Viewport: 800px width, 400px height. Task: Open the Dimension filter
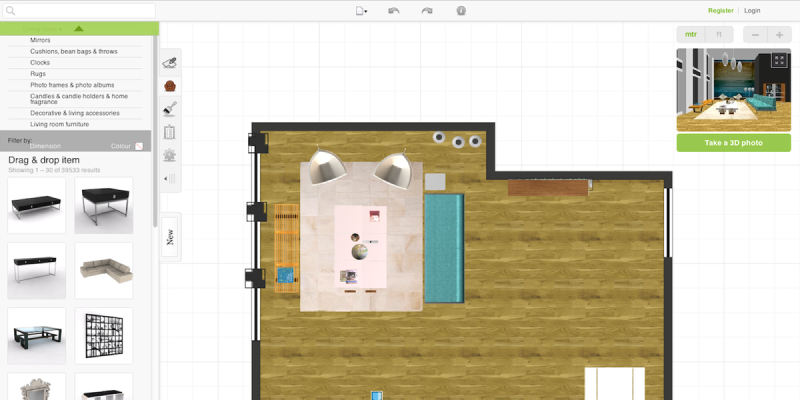point(45,146)
